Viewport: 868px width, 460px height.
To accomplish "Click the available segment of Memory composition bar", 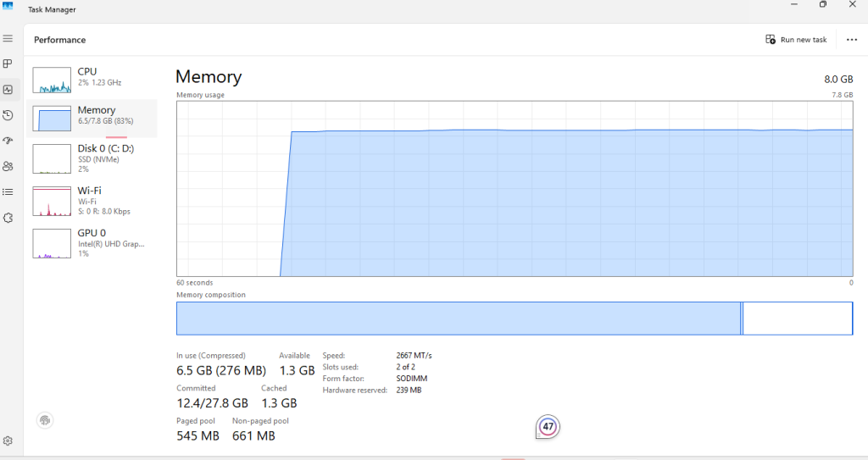I will tap(798, 319).
